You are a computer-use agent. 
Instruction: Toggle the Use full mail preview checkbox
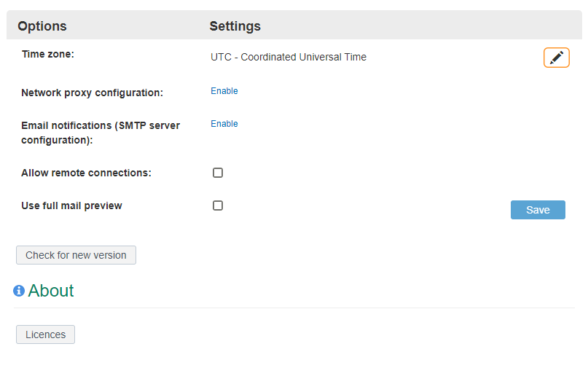tap(218, 205)
